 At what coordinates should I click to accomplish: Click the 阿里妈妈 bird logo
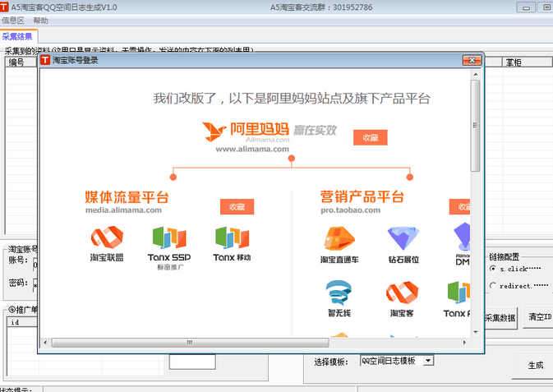coord(214,131)
